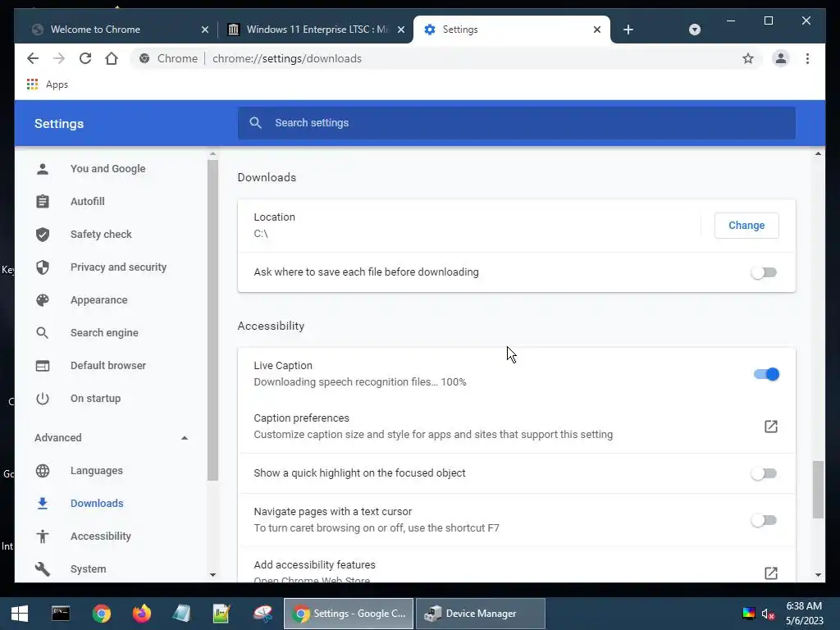Screen dimensions: 840x630
Task: Open a new tab with plus button
Action: tap(628, 30)
